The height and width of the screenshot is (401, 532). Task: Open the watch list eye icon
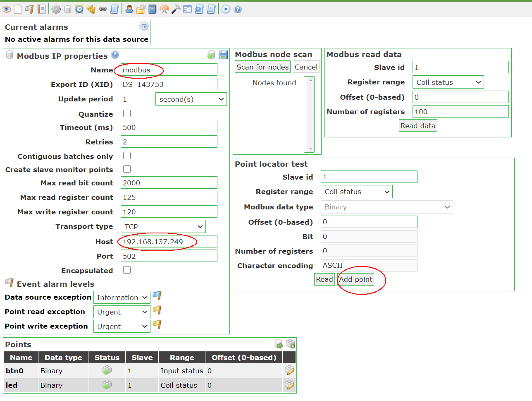(x=6, y=9)
